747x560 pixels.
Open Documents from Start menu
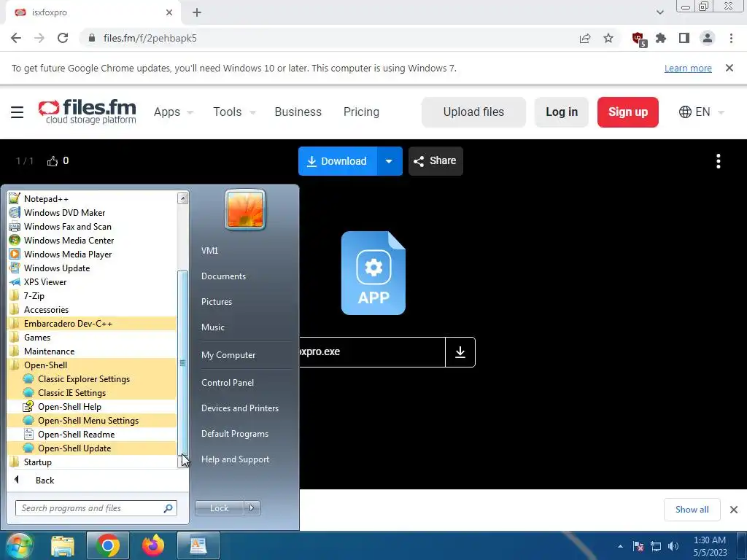point(223,276)
